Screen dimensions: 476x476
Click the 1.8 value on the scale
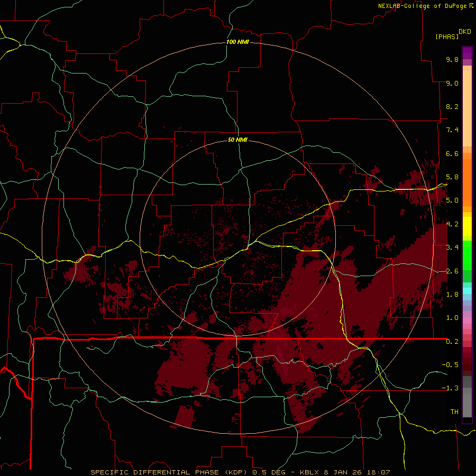coord(452,295)
